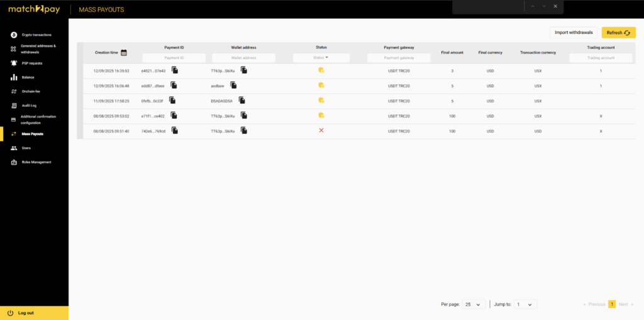Open the Per page dropdown
644x320 pixels.
tap(474, 304)
